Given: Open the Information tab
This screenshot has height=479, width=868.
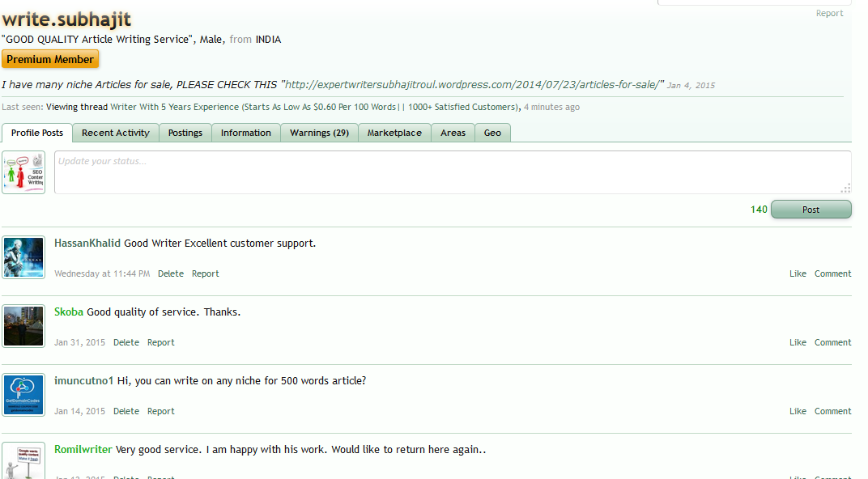Looking at the screenshot, I should pyautogui.click(x=246, y=133).
